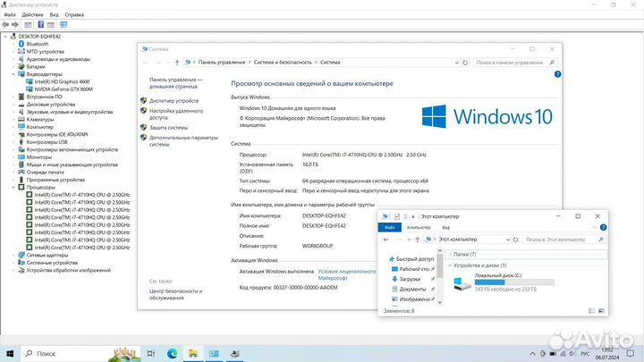This screenshot has width=644, height=362.
Task: Select Сетевые адаптеры category
Action: [47, 255]
